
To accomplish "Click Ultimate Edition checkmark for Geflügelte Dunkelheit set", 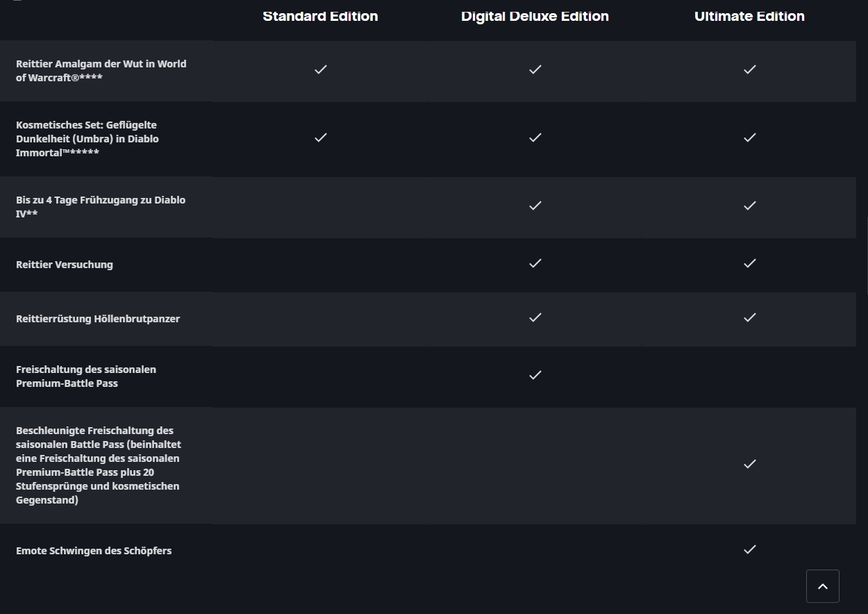I will (749, 138).
